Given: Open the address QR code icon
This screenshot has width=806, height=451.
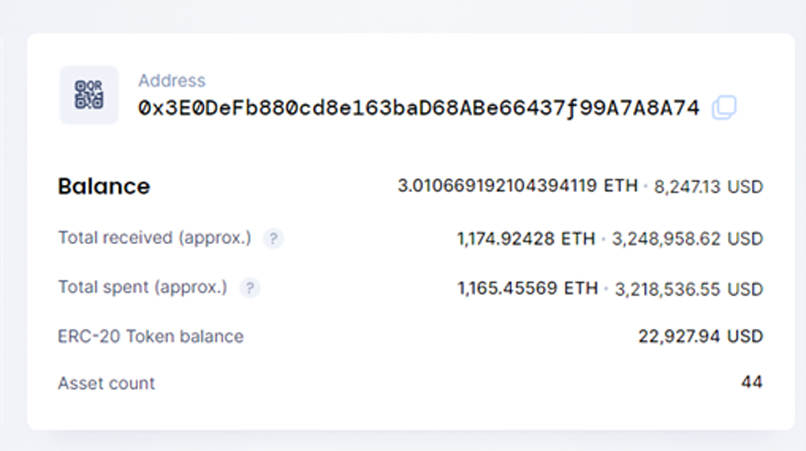Looking at the screenshot, I should tap(89, 95).
